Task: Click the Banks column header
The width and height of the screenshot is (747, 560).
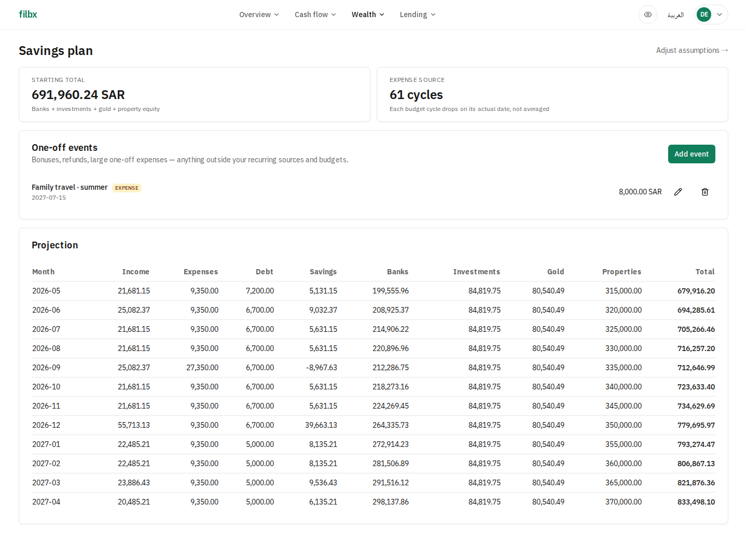Action: [x=398, y=272]
